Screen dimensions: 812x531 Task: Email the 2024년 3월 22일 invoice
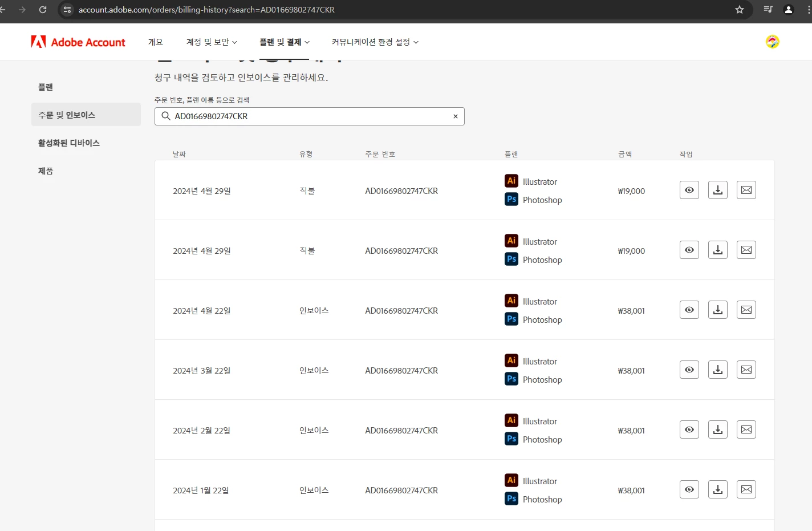[746, 370]
